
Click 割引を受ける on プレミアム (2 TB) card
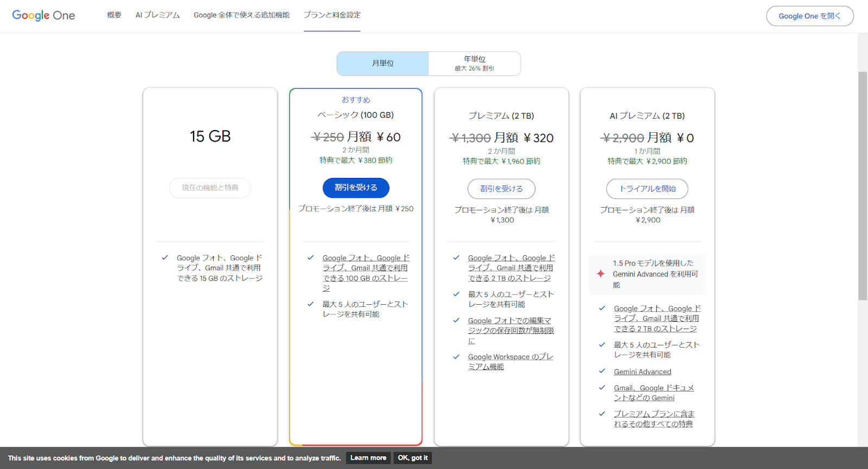(x=501, y=189)
